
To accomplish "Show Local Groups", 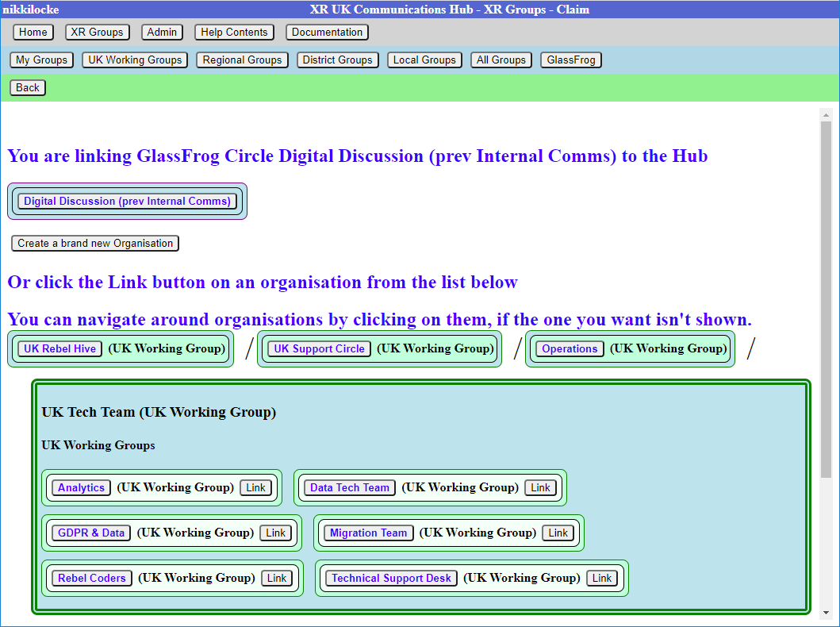I will click(x=424, y=60).
